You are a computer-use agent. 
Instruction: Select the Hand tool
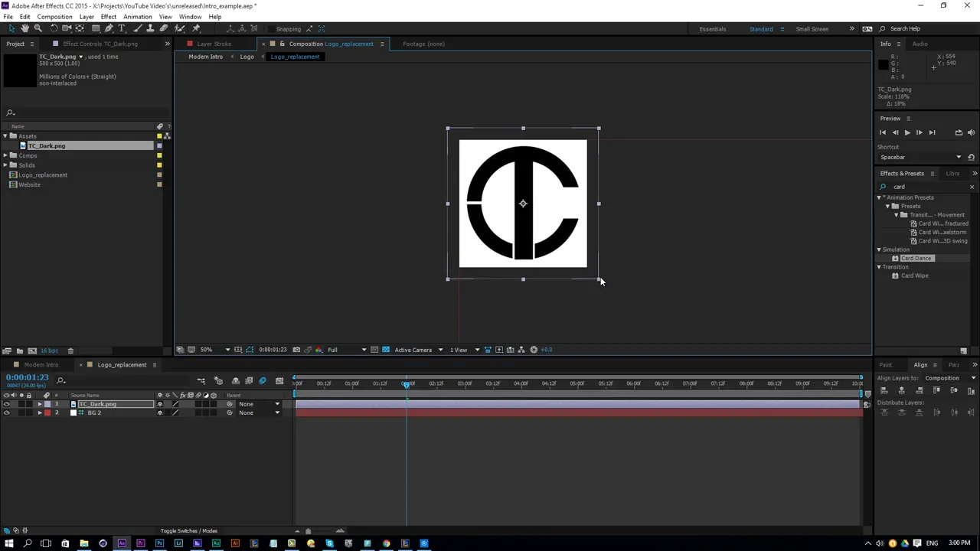click(x=24, y=28)
